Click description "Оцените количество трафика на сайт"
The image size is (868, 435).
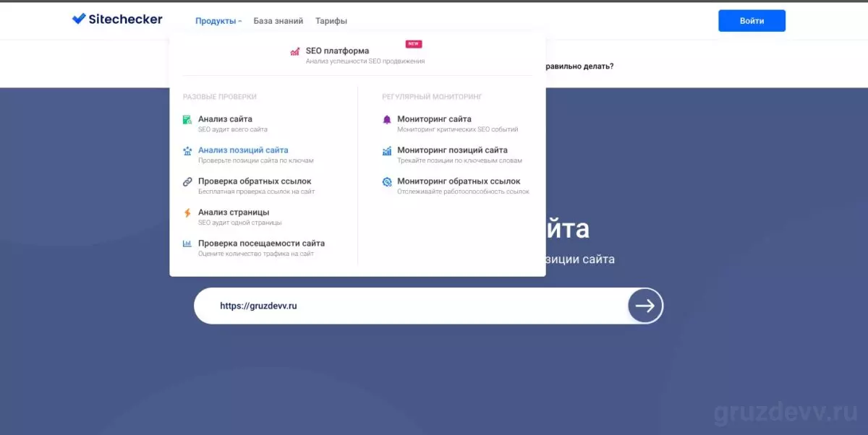(256, 254)
